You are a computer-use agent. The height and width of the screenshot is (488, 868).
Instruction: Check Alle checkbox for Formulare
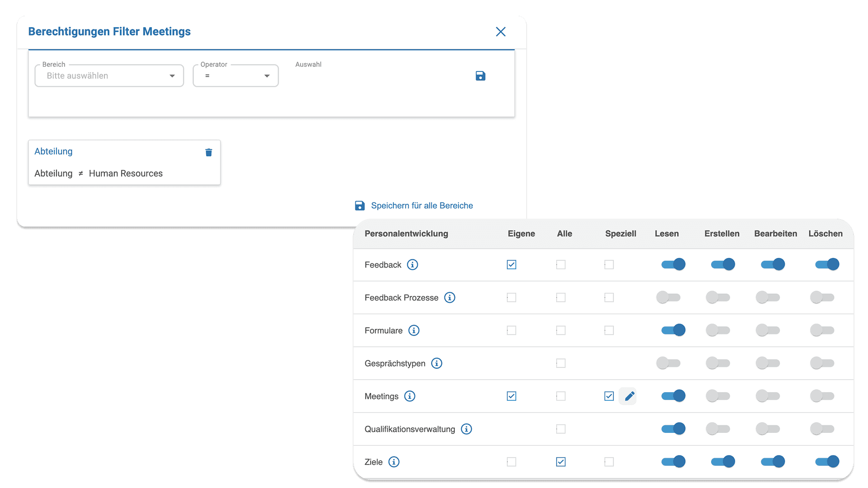[x=561, y=330]
